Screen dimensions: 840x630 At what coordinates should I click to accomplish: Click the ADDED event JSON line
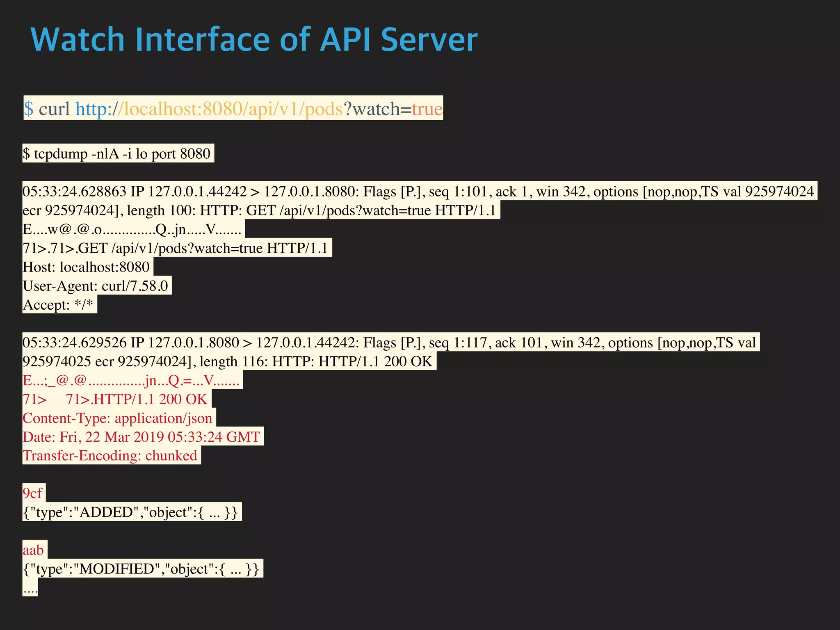[130, 512]
